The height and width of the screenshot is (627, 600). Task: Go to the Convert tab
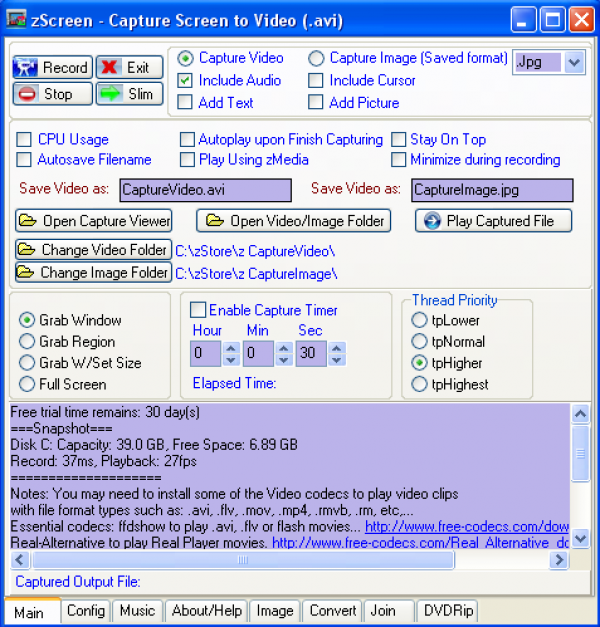(332, 611)
